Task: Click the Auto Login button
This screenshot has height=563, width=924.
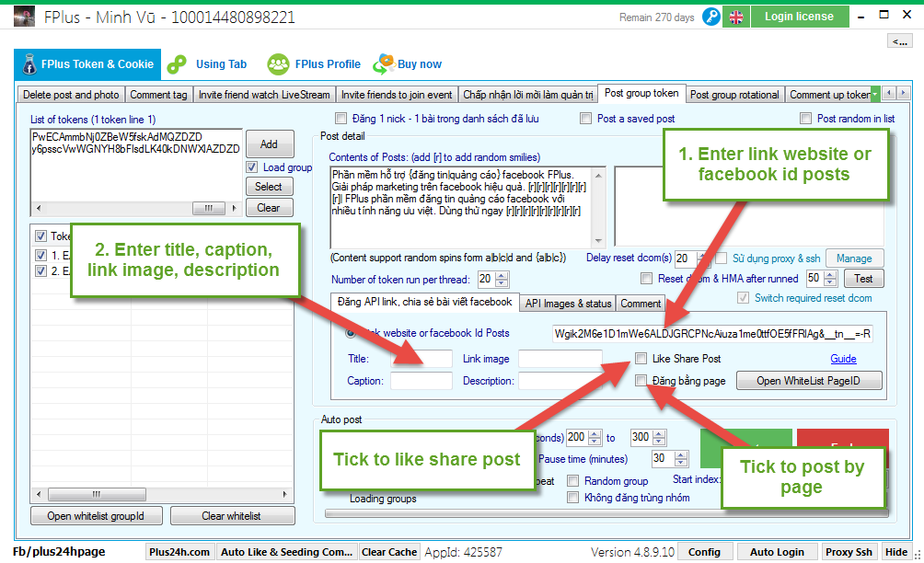Action: 777,552
